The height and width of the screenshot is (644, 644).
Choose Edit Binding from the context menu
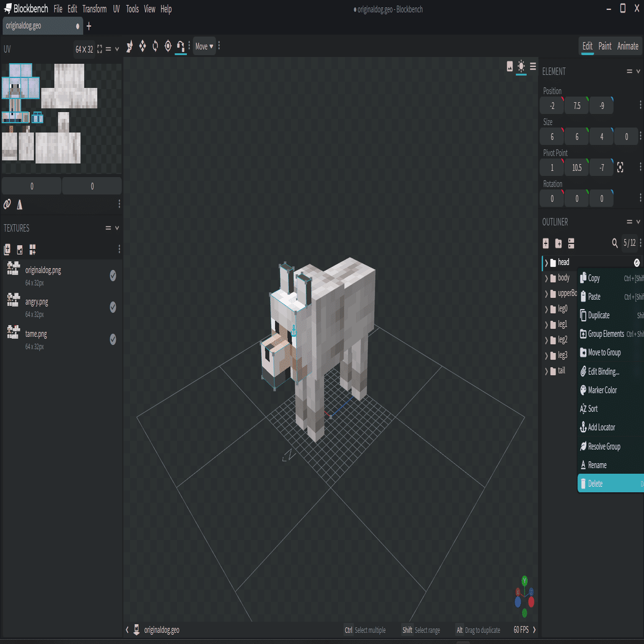(x=611, y=372)
